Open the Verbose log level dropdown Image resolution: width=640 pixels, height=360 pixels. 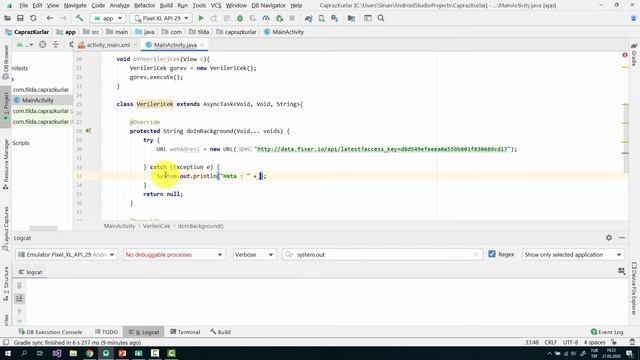[254, 255]
